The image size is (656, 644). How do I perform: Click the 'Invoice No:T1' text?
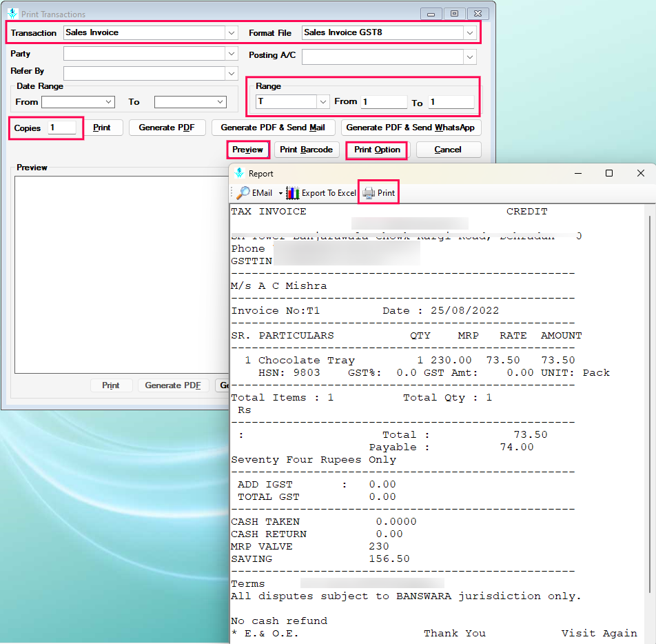click(276, 311)
